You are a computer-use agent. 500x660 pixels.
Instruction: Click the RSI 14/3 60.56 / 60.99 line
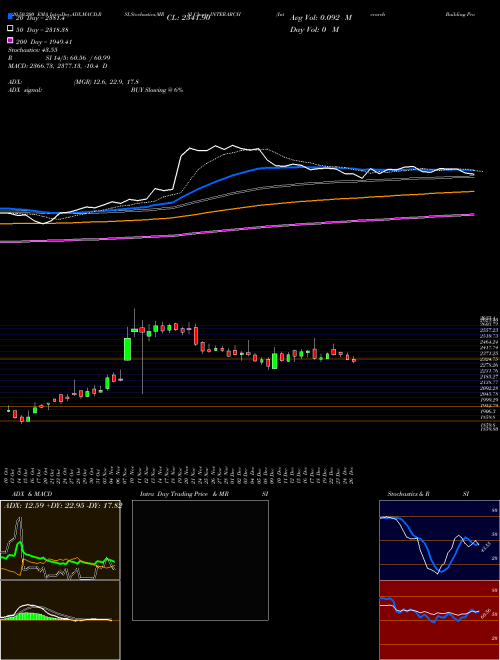[59, 58]
